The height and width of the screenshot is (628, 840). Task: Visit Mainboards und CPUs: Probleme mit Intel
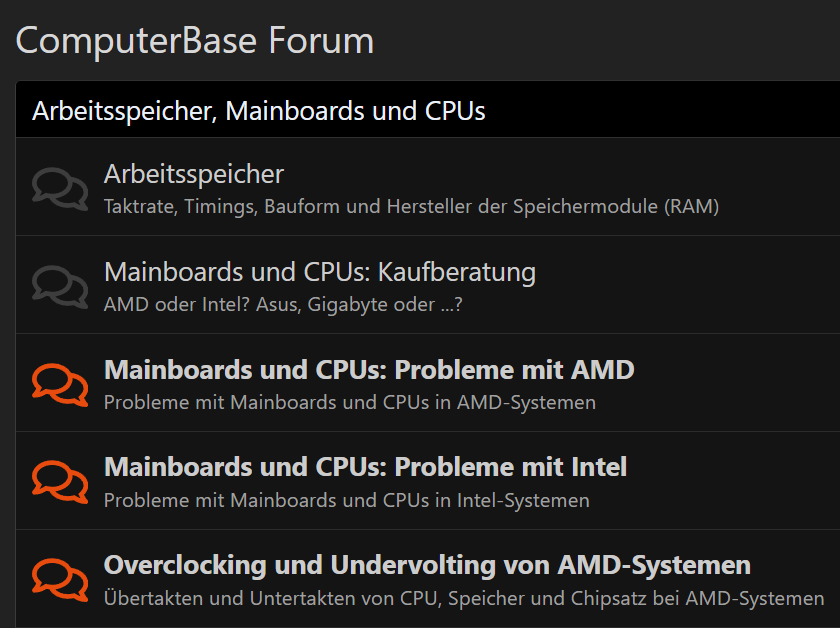click(365, 467)
